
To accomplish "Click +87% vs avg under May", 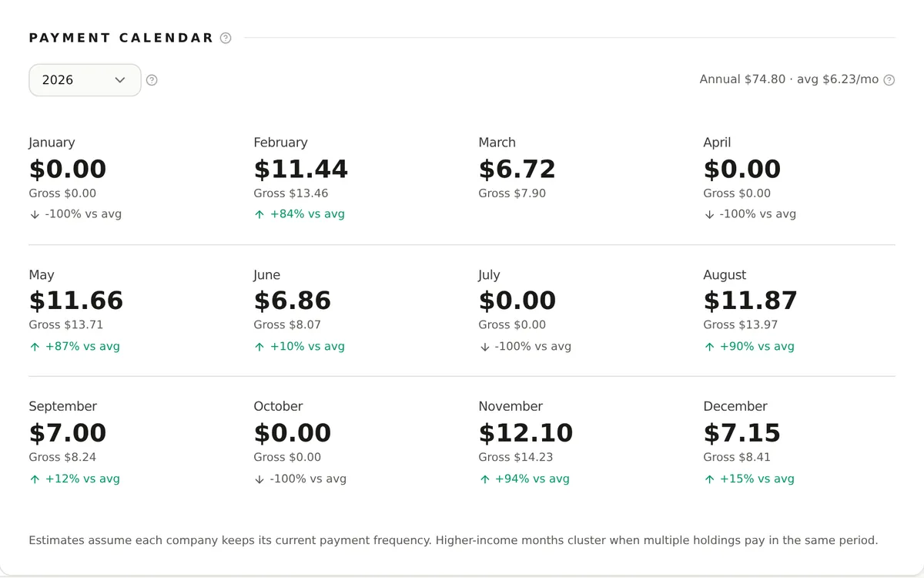I will 75,347.
